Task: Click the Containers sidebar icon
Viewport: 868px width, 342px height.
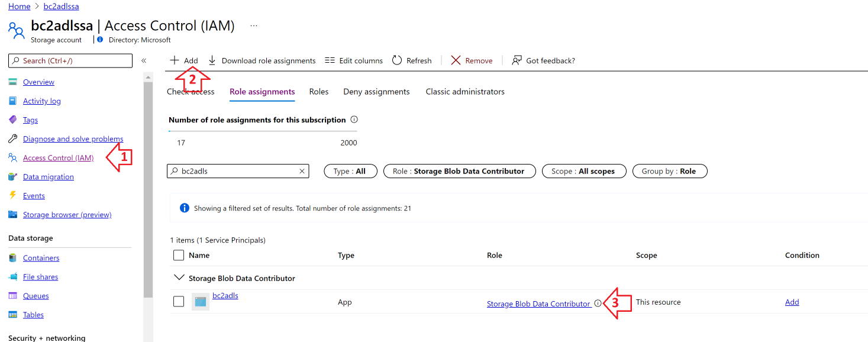Action: point(13,258)
